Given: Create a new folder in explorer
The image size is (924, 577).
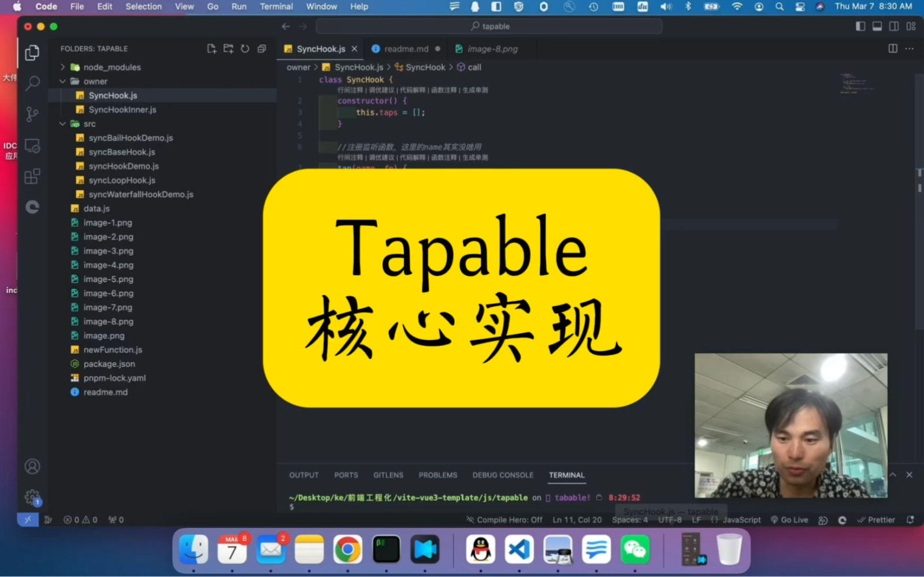Looking at the screenshot, I should 228,49.
